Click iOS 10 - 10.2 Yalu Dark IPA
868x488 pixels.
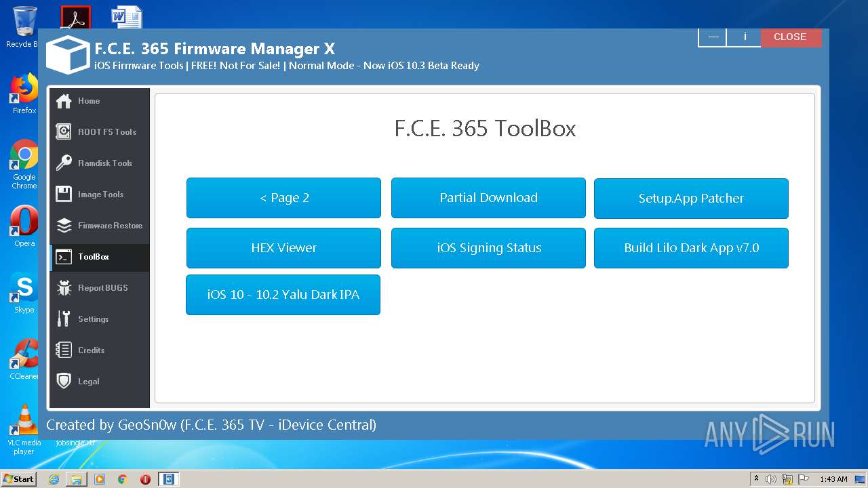click(x=283, y=295)
